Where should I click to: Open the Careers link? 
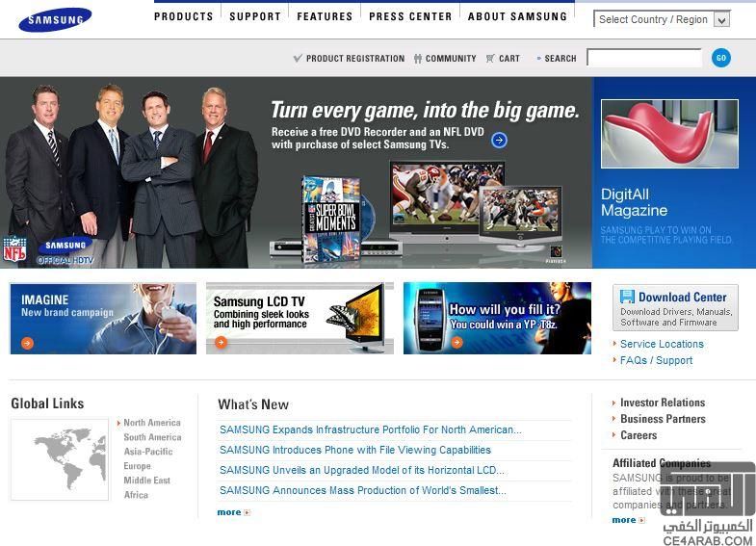pos(639,434)
